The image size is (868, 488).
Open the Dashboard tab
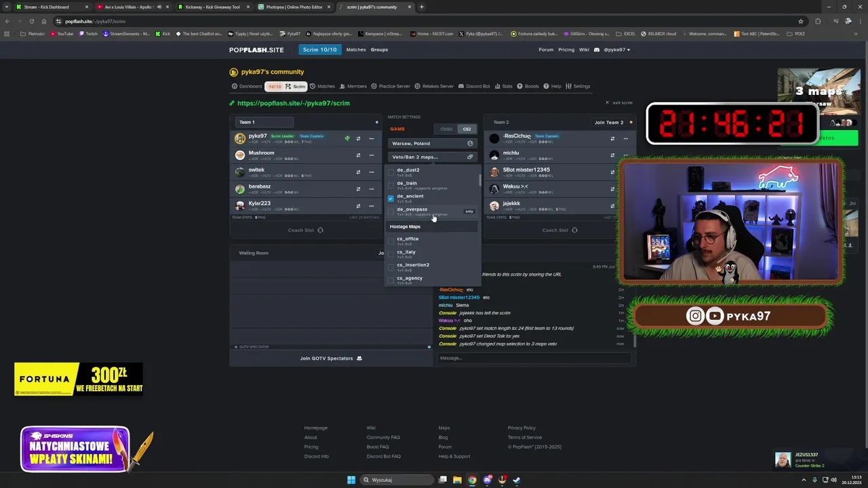pos(247,86)
